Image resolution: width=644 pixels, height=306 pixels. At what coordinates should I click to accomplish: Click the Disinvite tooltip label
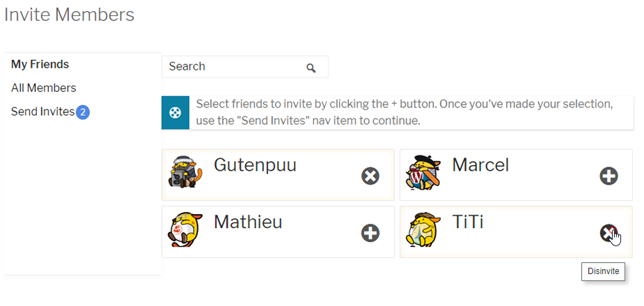pyautogui.click(x=603, y=272)
